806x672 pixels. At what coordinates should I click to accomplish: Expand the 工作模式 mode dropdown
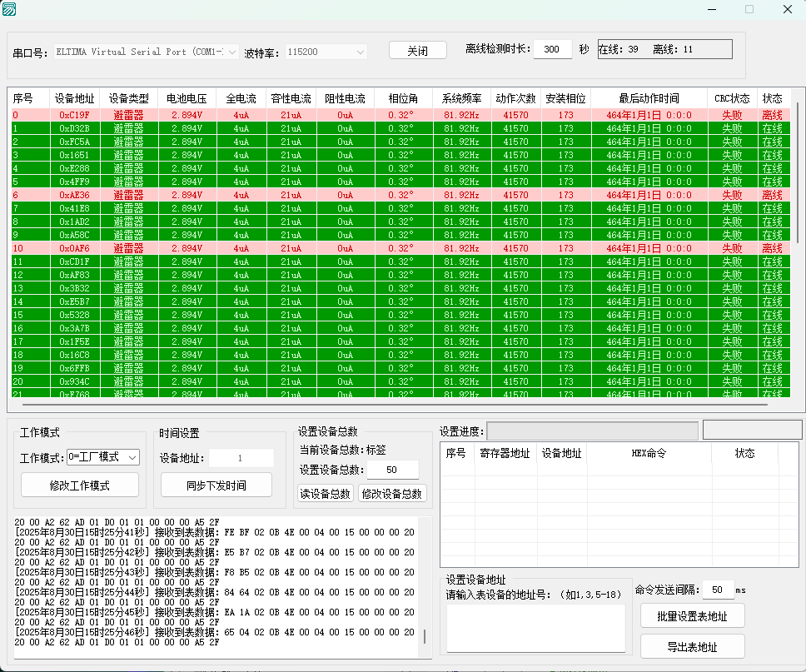tap(103, 457)
